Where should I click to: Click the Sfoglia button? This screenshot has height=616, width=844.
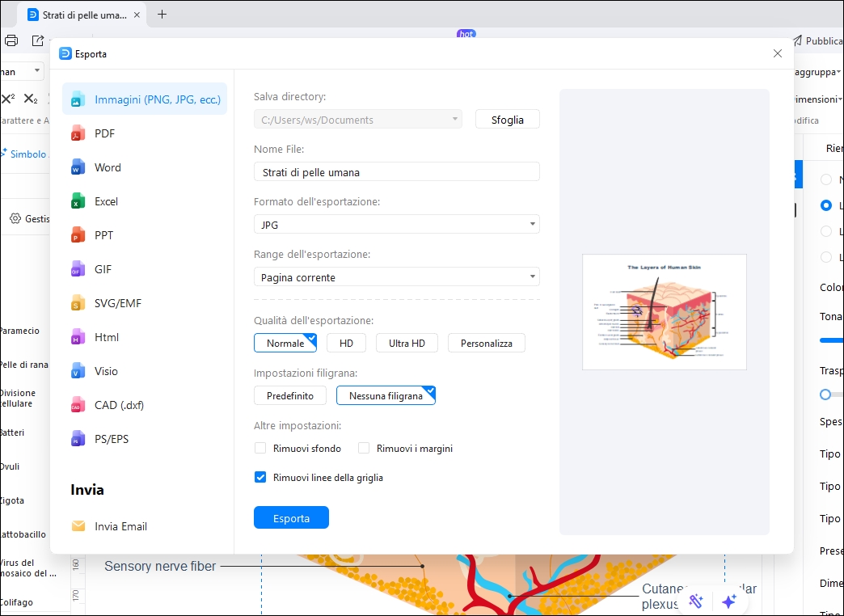[507, 118]
